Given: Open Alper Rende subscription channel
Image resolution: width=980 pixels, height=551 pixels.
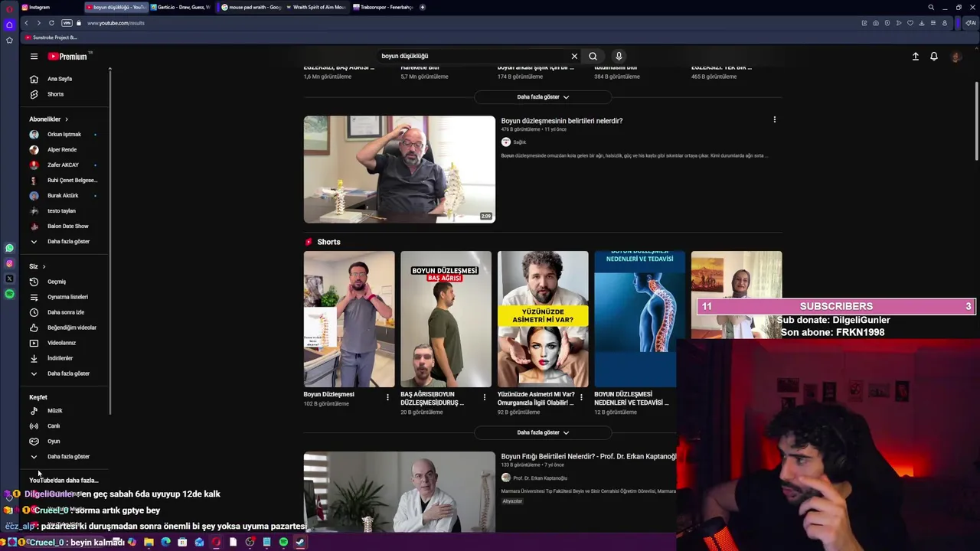Looking at the screenshot, I should point(61,150).
